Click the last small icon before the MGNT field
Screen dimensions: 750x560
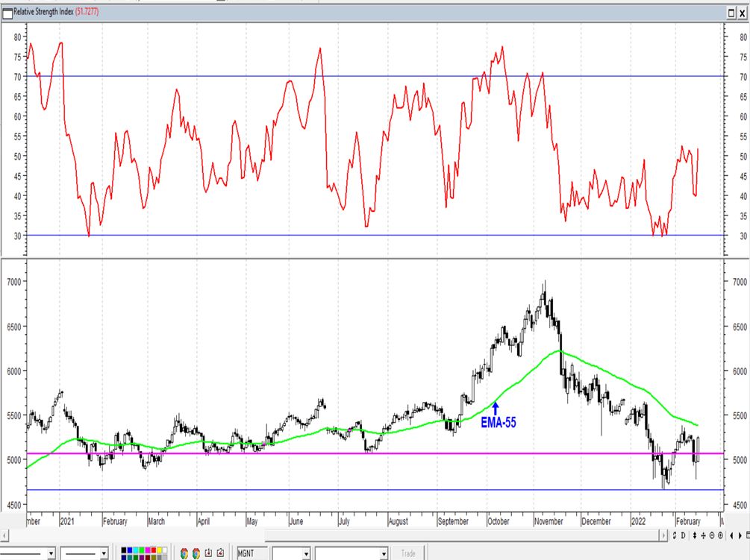[x=220, y=553]
